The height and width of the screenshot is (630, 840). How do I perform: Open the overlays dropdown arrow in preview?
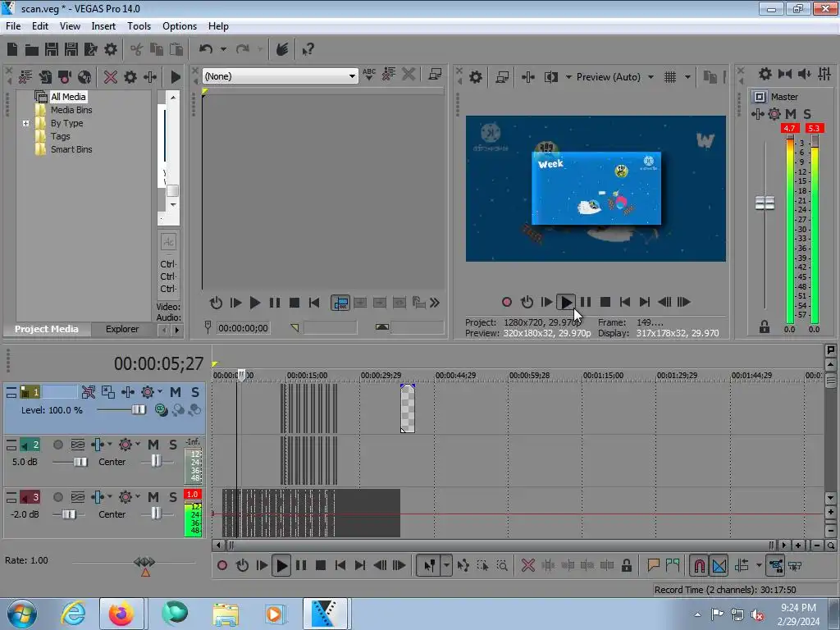687,77
